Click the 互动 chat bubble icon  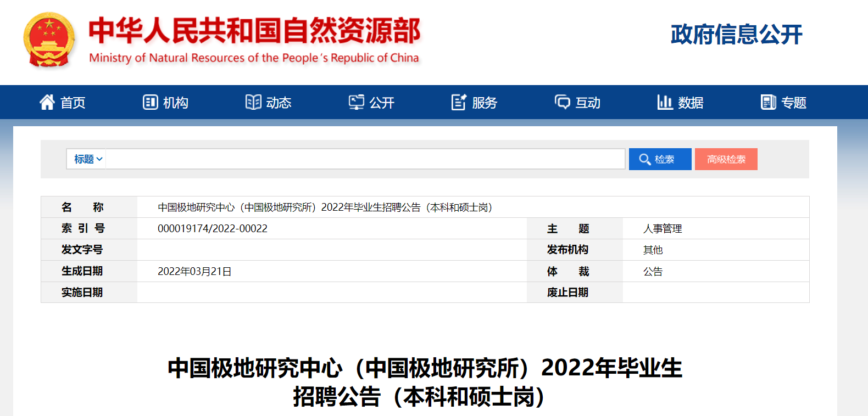pyautogui.click(x=563, y=102)
